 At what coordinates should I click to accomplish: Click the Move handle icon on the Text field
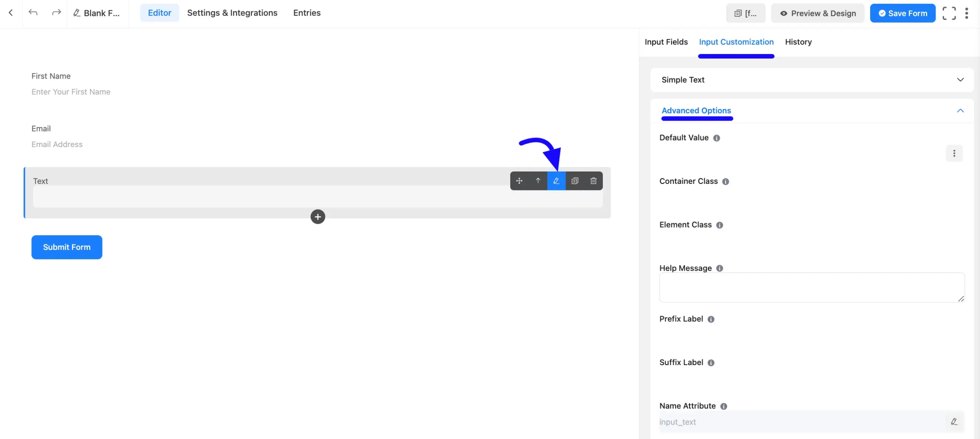519,180
